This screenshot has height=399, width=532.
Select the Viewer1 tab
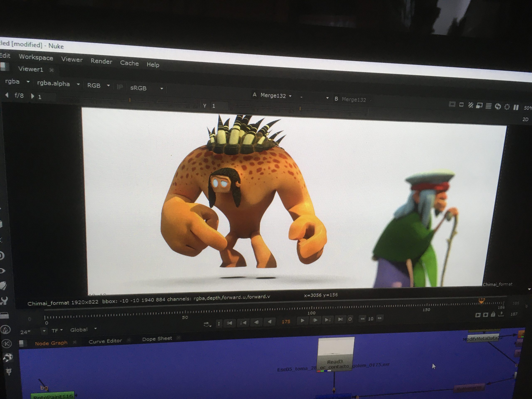pos(31,69)
